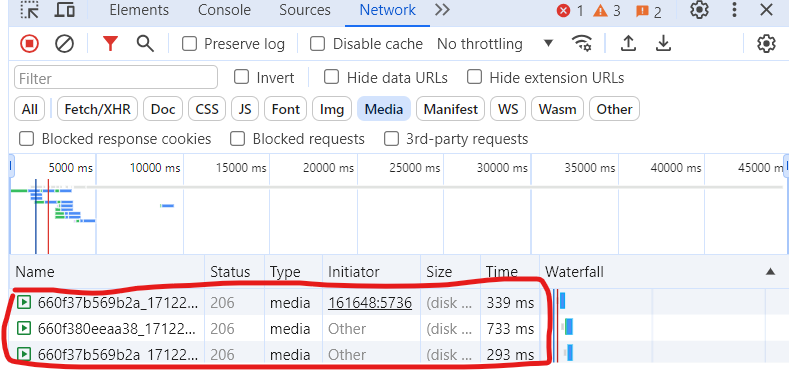The image size is (789, 370).
Task: Toggle the red filter funnel icon
Action: pos(110,44)
